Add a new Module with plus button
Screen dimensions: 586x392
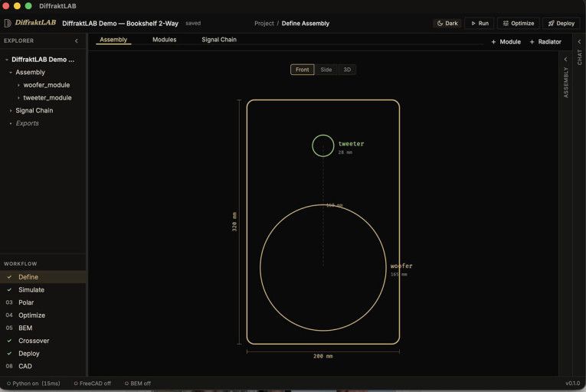click(x=506, y=42)
